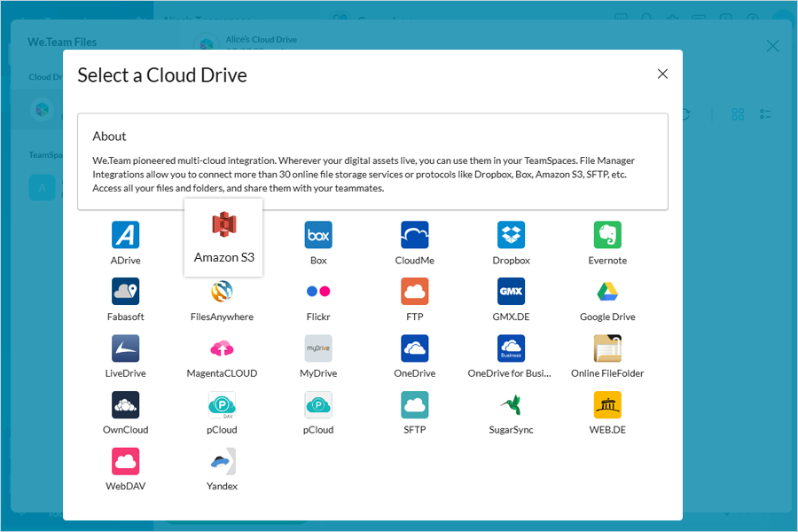
Task: Pick the CloudMe drive icon
Action: [x=414, y=235]
